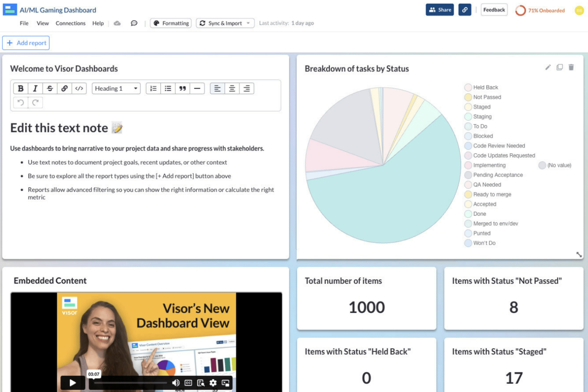Toggle Blocked legend entry
This screenshot has width=588, height=392.
pos(479,136)
